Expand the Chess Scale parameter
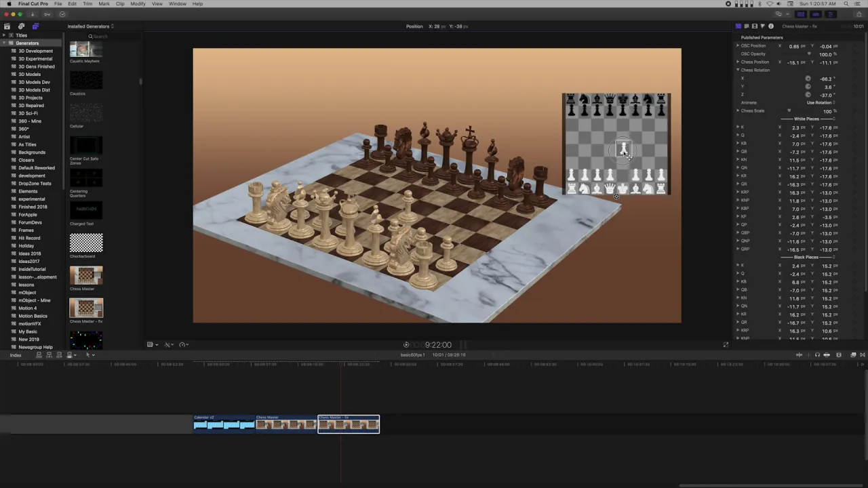 [738, 111]
